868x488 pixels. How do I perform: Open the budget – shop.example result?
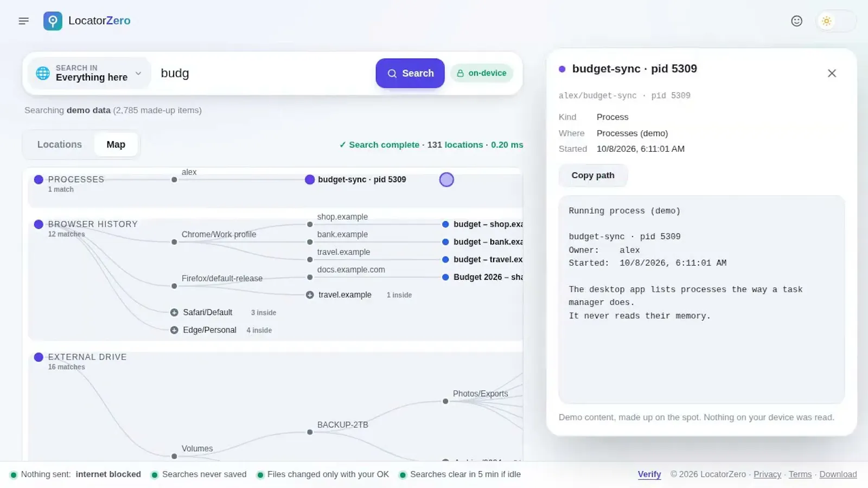click(445, 224)
